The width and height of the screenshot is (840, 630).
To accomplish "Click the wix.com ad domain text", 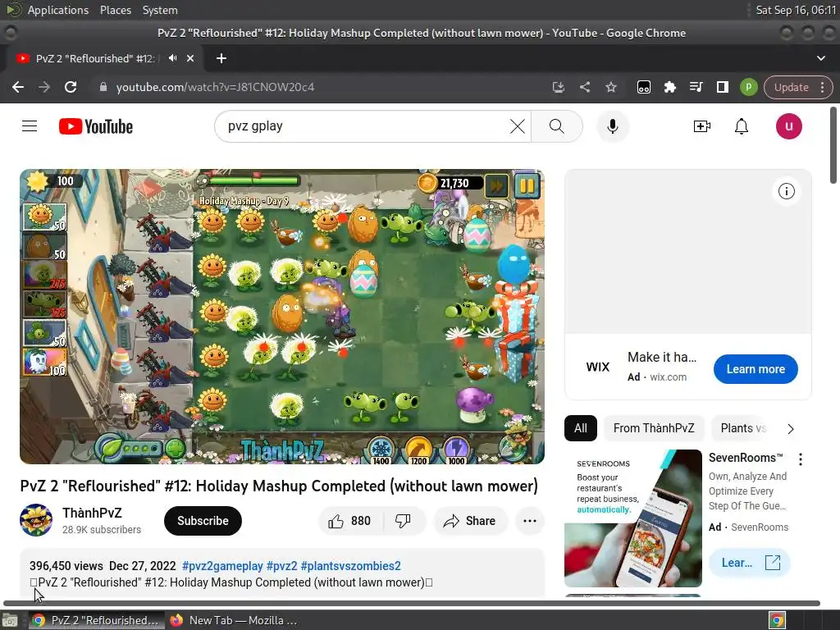I will coord(668,377).
